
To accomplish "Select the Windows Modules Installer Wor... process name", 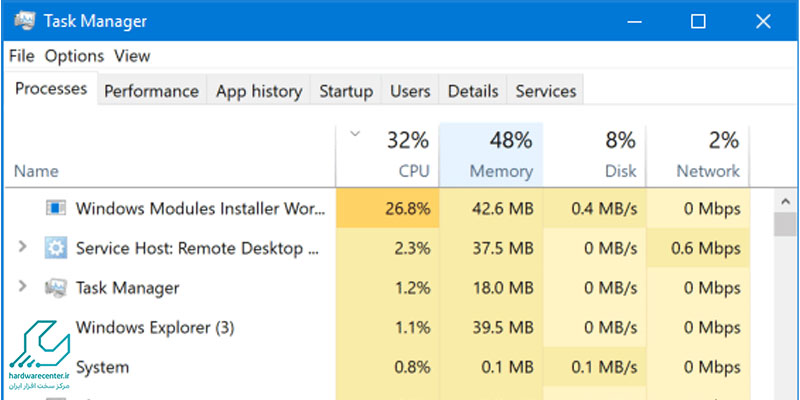I will [x=200, y=208].
